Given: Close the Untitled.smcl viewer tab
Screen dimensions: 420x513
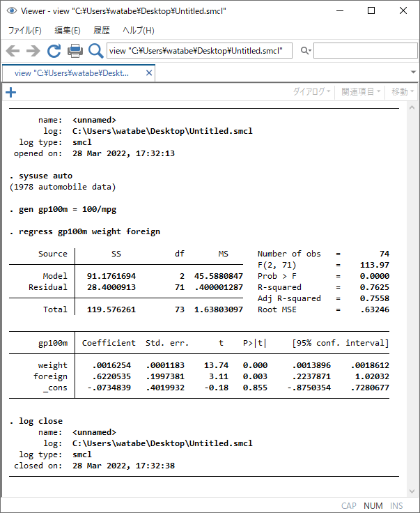Looking at the screenshot, I should pyautogui.click(x=149, y=73).
